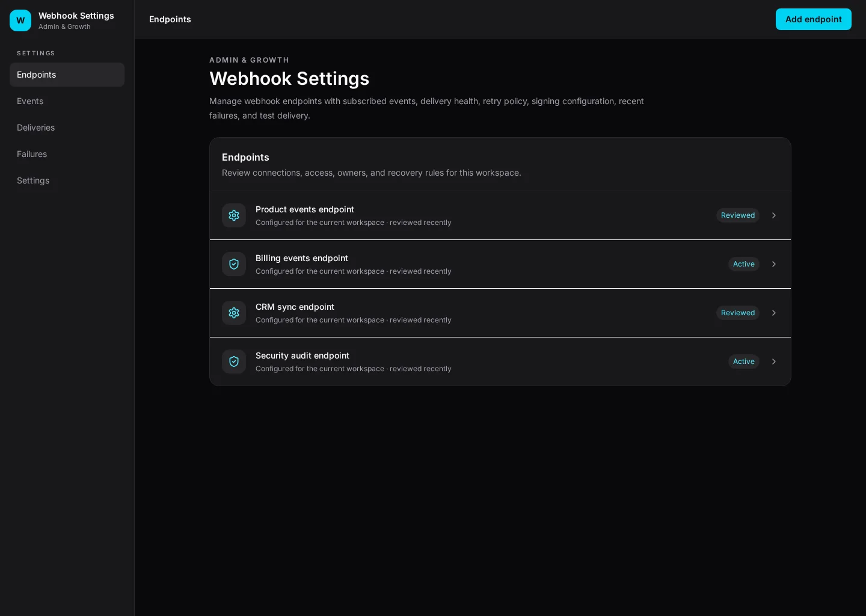Screen dimensions: 866x616
Task: Open the Billing events endpoint title
Action: [302, 258]
